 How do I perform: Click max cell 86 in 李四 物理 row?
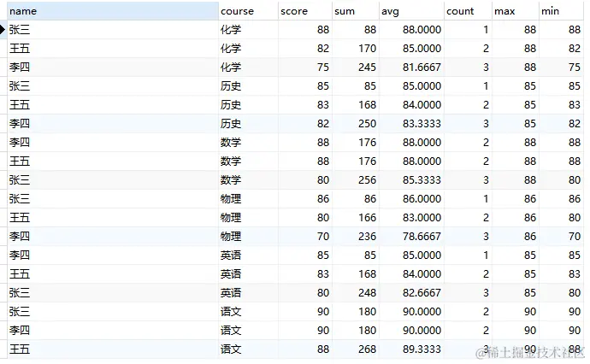coord(515,237)
